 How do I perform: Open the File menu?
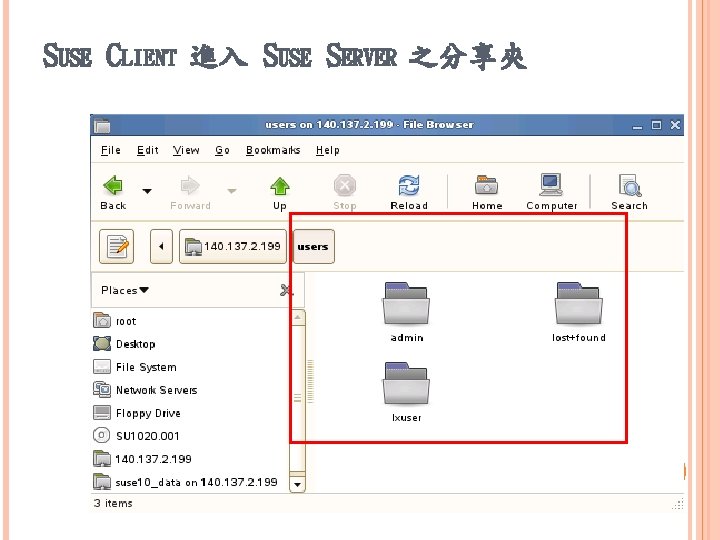(111, 150)
